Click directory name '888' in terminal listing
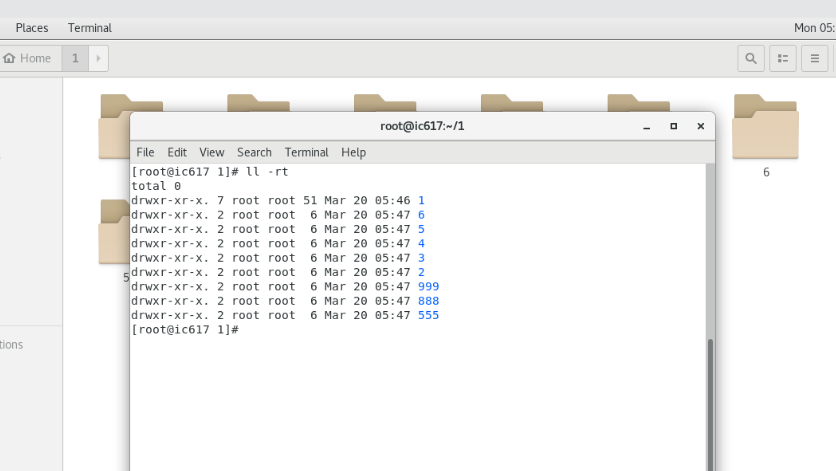The width and height of the screenshot is (836, 471). tap(429, 301)
